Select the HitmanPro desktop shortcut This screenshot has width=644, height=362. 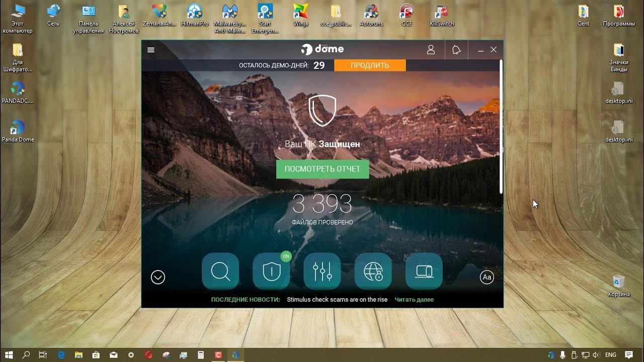[194, 16]
